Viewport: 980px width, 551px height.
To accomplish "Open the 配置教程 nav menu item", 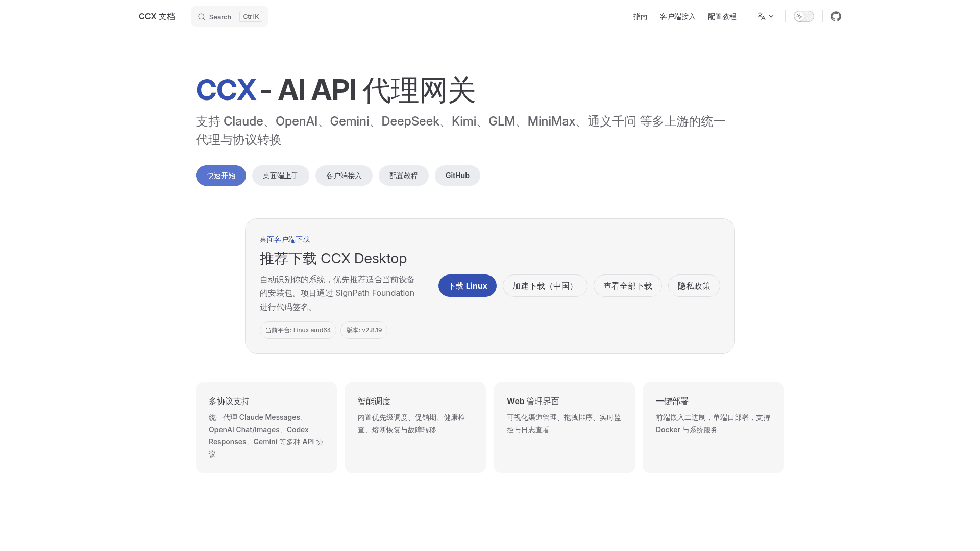I will pos(722,16).
